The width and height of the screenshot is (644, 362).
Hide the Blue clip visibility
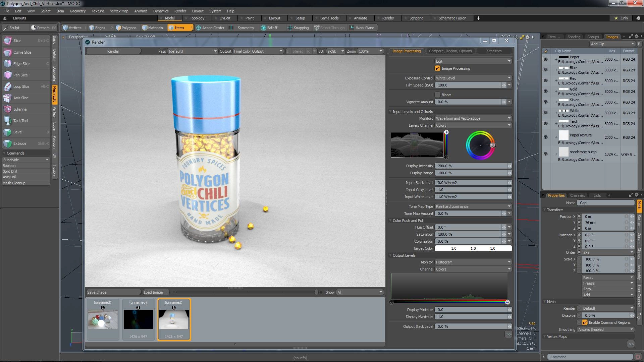pyautogui.click(x=546, y=70)
